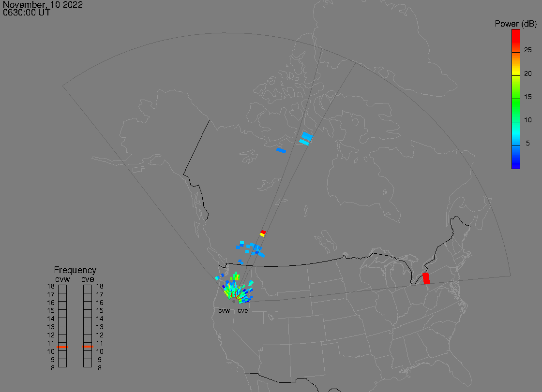Select the 5 label on power scale

pyautogui.click(x=527, y=143)
